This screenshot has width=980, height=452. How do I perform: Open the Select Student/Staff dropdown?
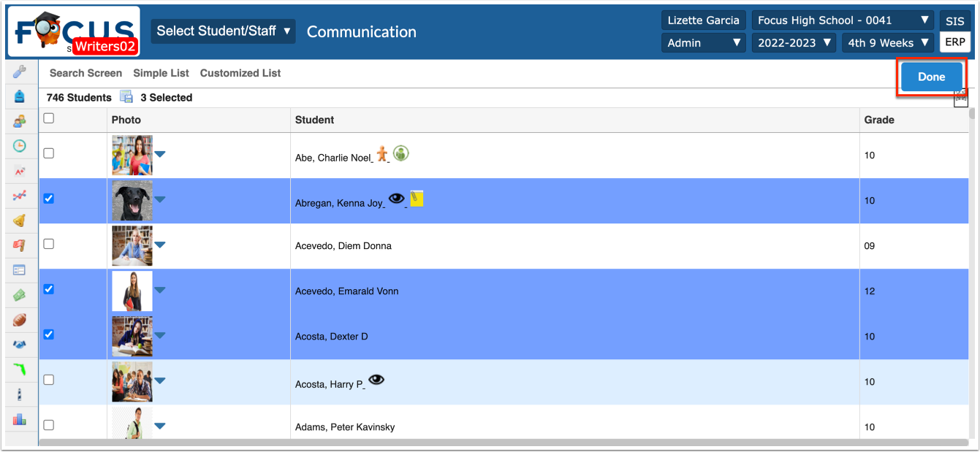coord(223,31)
